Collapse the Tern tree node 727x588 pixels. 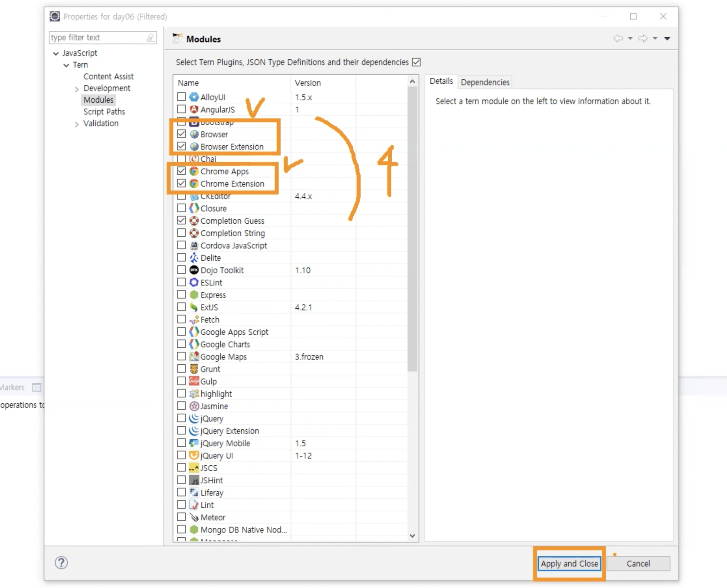click(x=66, y=65)
